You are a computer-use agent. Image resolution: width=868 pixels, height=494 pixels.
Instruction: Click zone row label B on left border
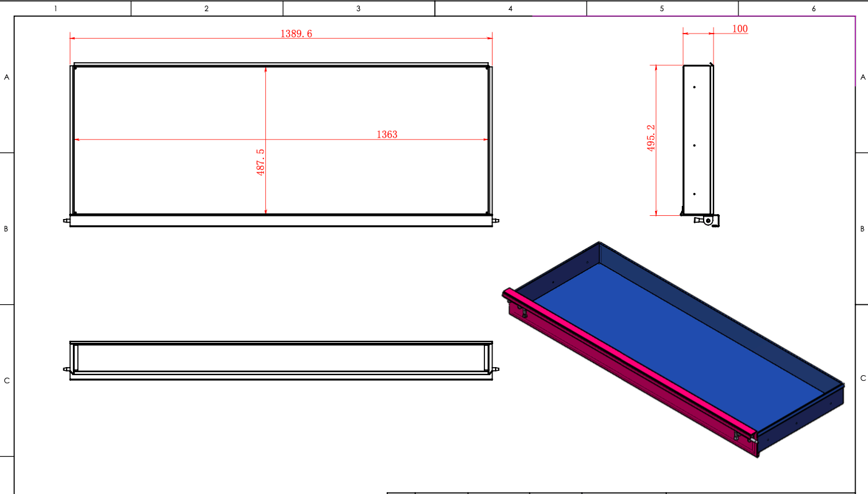point(6,229)
